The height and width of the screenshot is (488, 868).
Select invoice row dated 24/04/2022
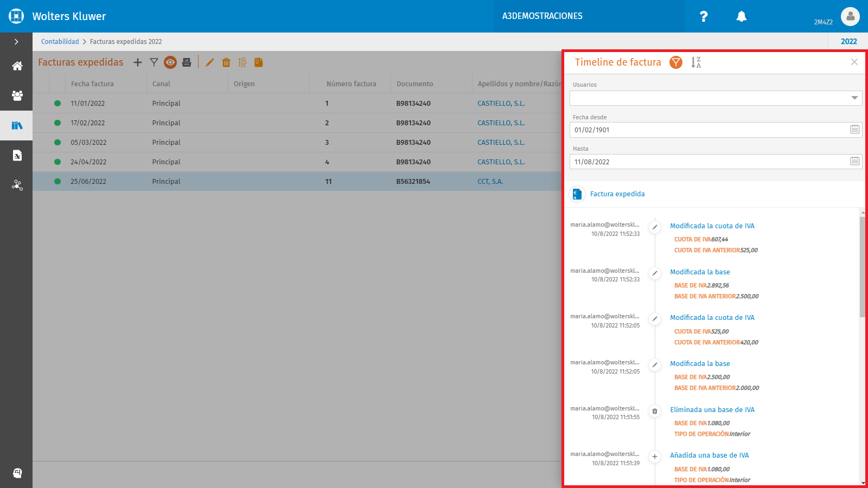coord(297,162)
